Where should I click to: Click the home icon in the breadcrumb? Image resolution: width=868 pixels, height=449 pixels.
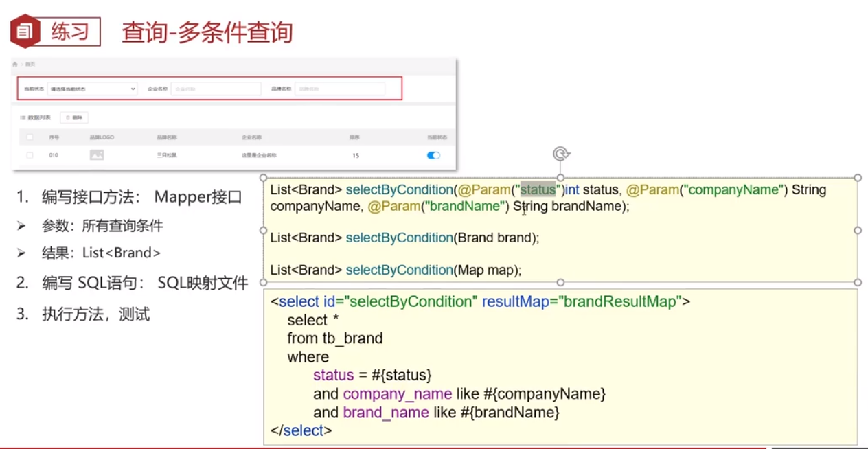point(16,64)
